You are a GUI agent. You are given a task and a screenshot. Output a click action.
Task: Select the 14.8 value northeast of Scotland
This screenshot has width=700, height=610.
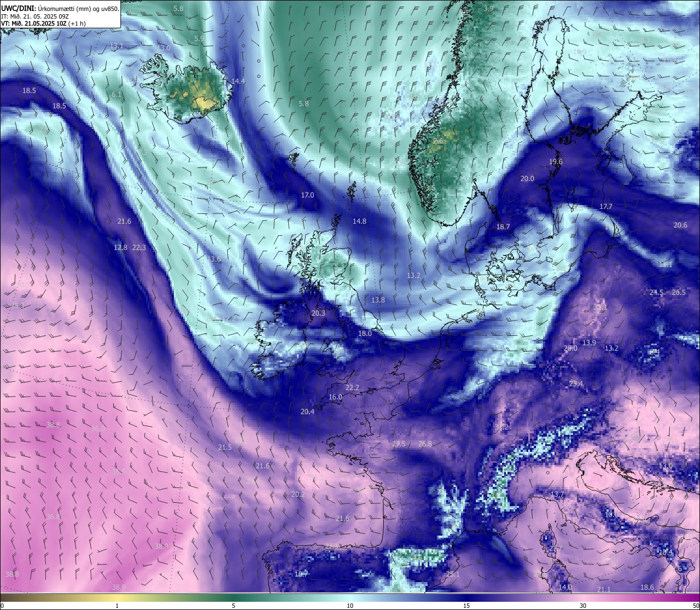(x=359, y=221)
